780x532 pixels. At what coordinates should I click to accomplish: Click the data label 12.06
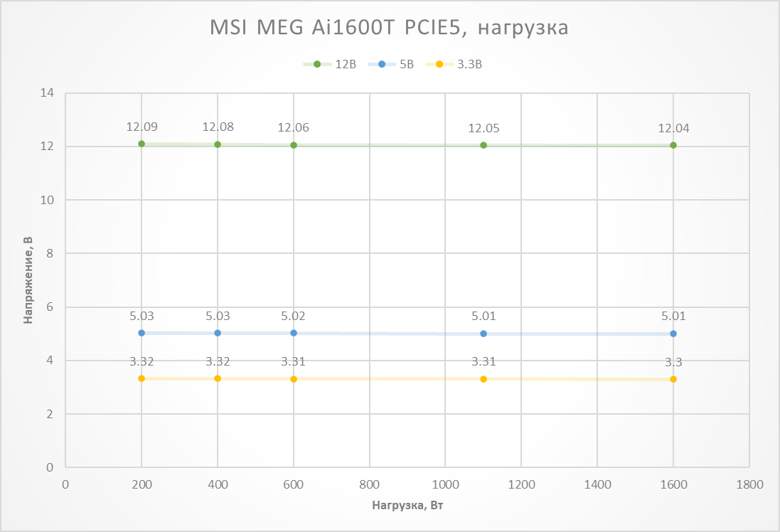point(294,128)
